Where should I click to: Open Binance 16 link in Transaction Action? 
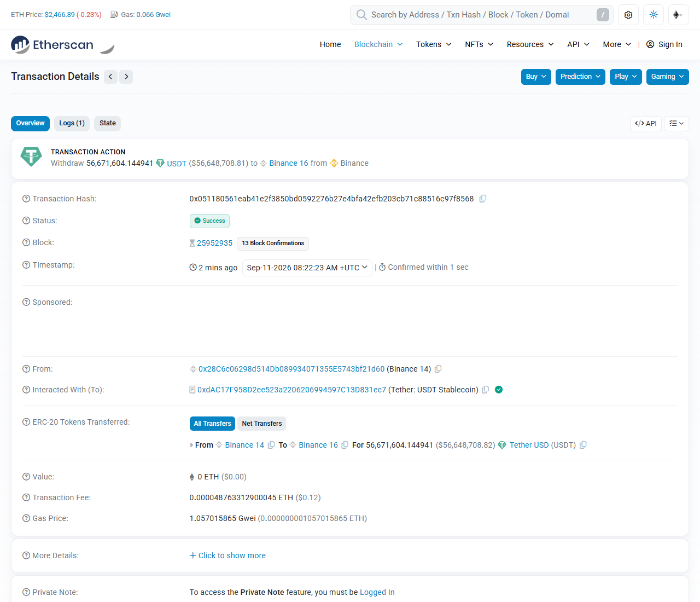pyautogui.click(x=289, y=163)
